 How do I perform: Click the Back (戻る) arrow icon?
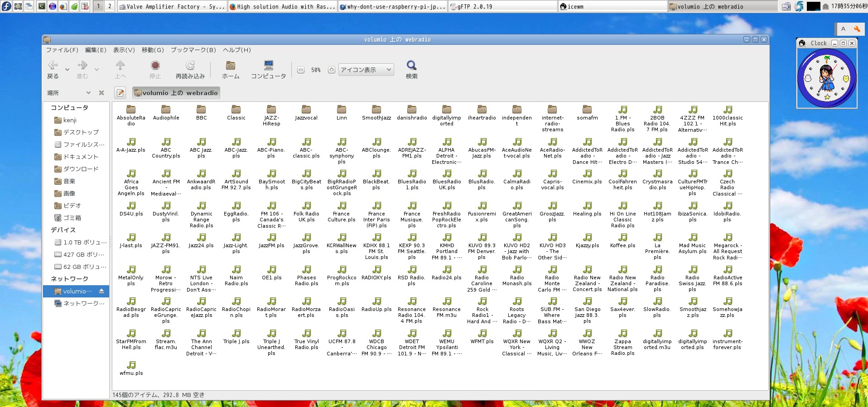53,66
